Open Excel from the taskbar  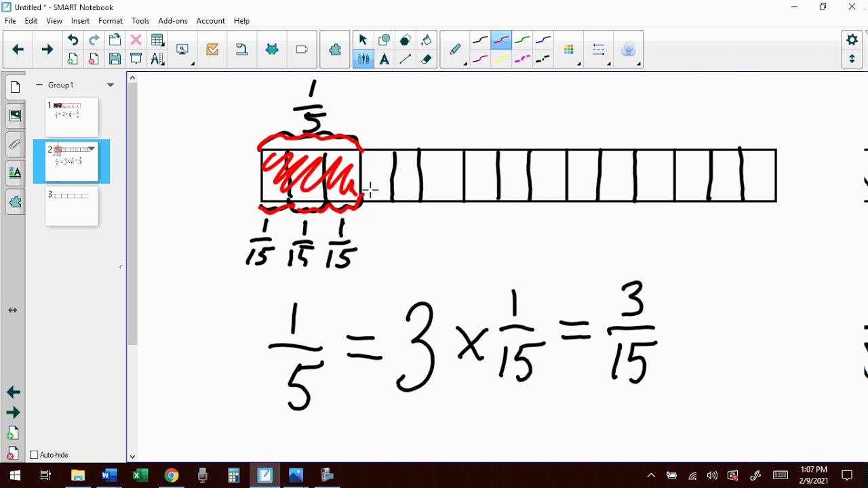[x=140, y=475]
